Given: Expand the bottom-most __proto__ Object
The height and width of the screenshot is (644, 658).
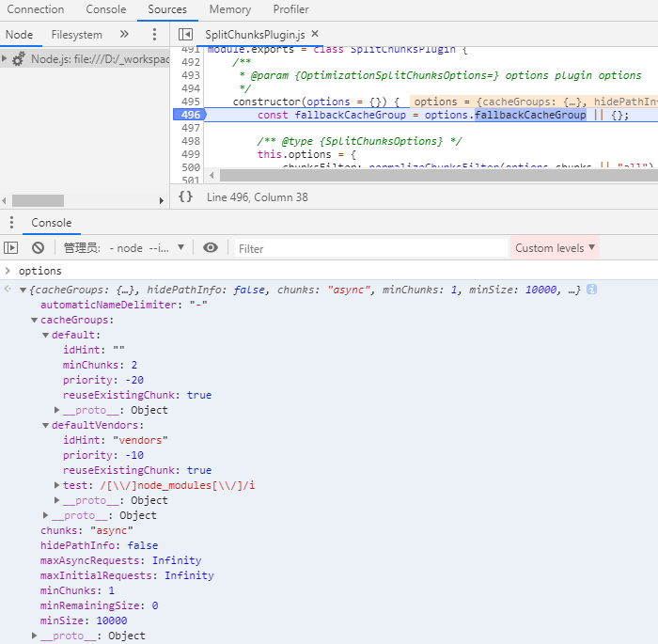Looking at the screenshot, I should (x=35, y=636).
